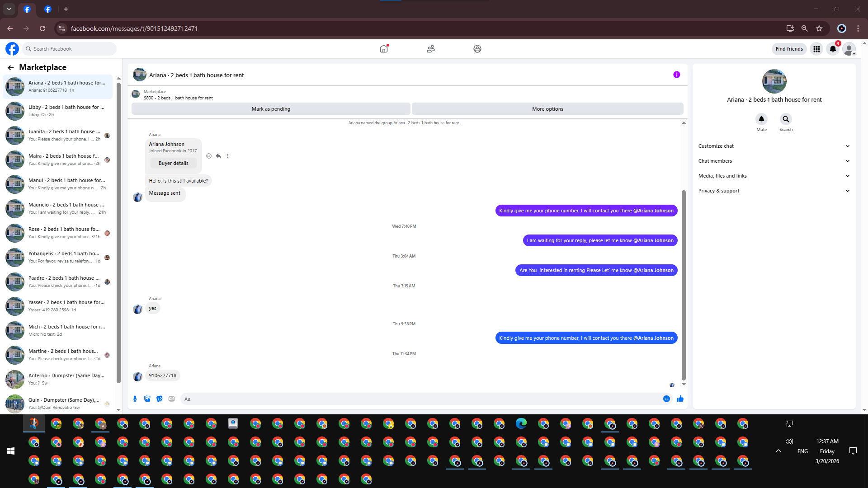Image resolution: width=868 pixels, height=488 pixels.
Task: Click the Mark as pending button
Action: [271, 109]
